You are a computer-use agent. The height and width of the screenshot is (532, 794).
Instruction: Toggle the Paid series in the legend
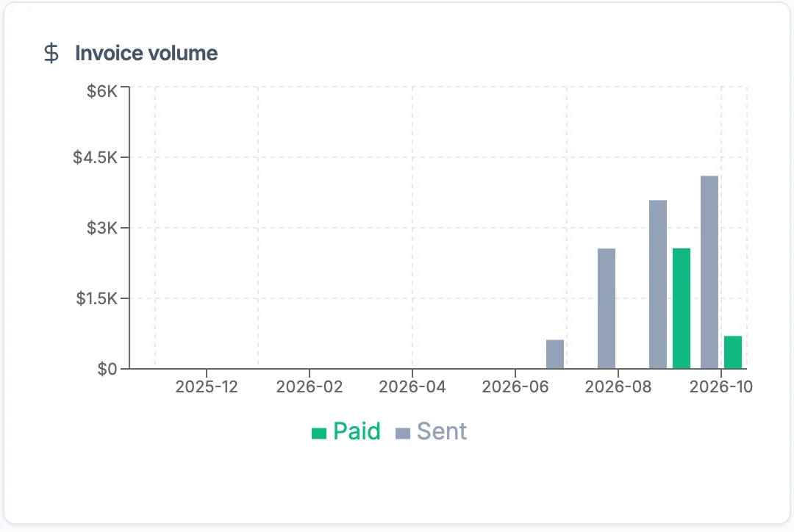[346, 432]
